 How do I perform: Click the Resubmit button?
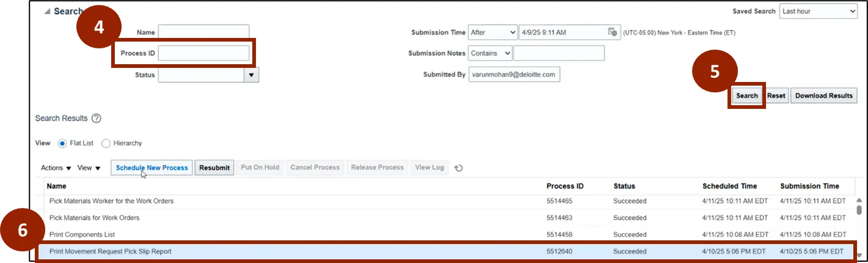pos(214,168)
